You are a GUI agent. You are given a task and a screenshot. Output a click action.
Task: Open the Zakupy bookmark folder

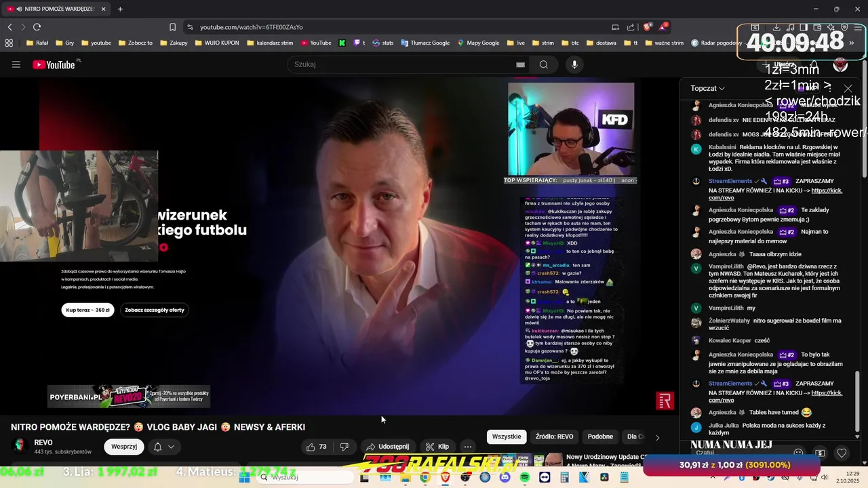pos(173,43)
